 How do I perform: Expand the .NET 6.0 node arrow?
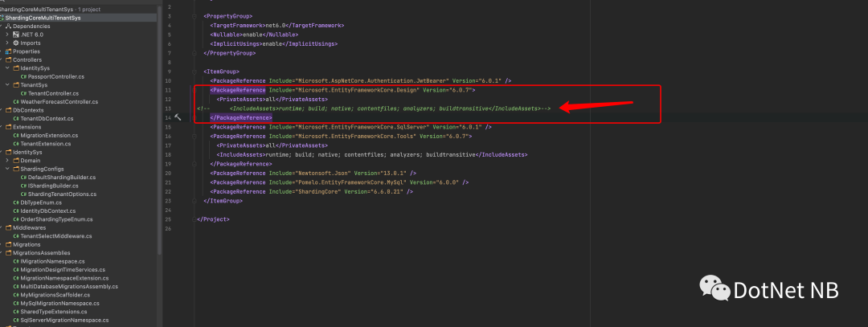click(x=7, y=35)
